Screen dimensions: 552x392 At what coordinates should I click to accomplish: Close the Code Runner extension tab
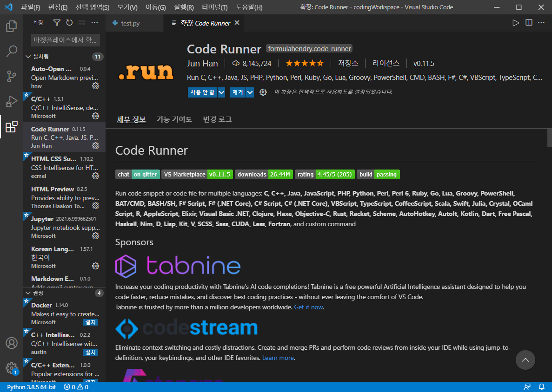click(x=237, y=23)
